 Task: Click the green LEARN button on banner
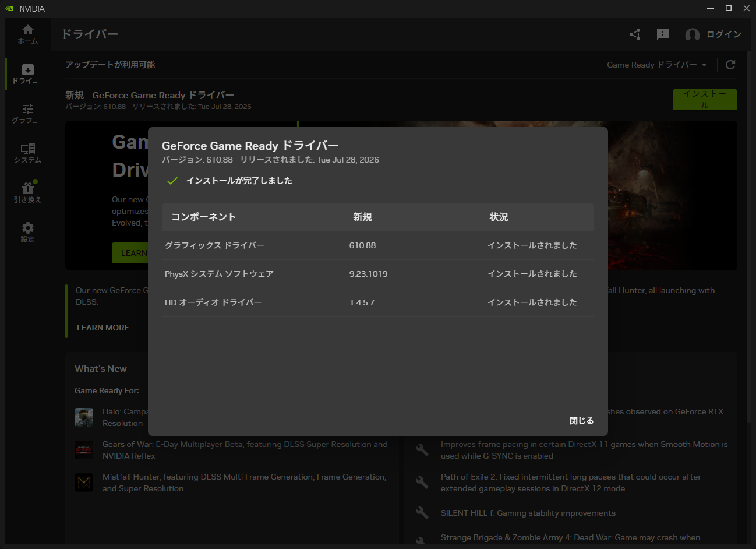(x=130, y=253)
